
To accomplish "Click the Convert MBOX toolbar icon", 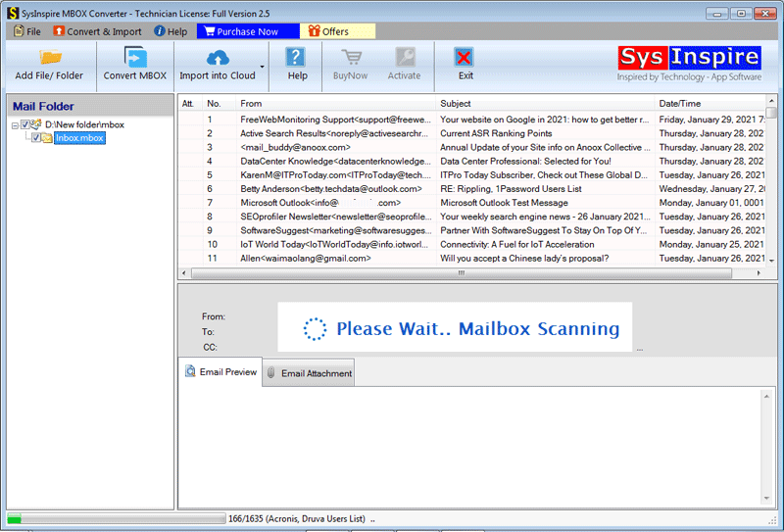I will tap(135, 57).
